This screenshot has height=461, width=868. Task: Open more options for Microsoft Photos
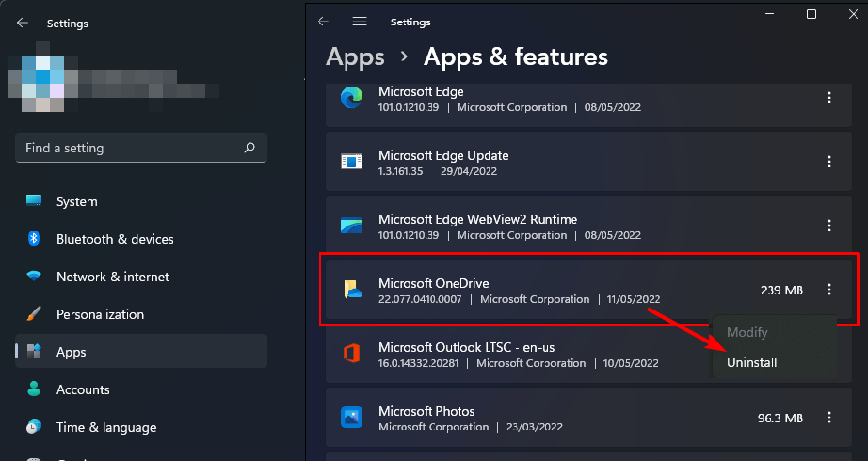pos(829,418)
